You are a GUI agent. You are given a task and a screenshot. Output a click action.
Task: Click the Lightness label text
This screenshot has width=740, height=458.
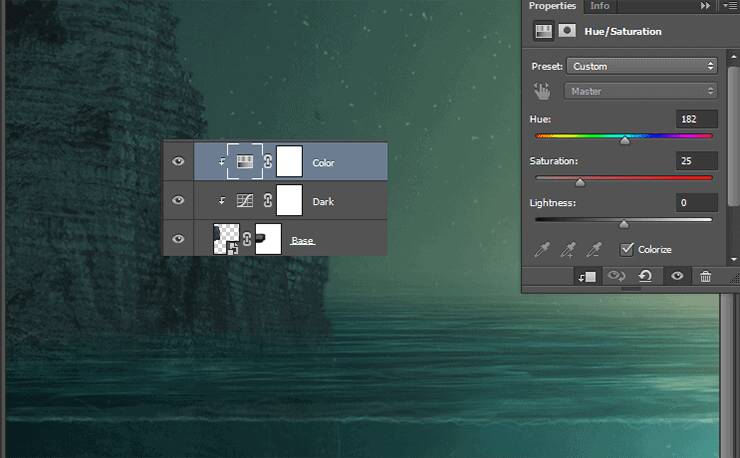click(x=553, y=203)
